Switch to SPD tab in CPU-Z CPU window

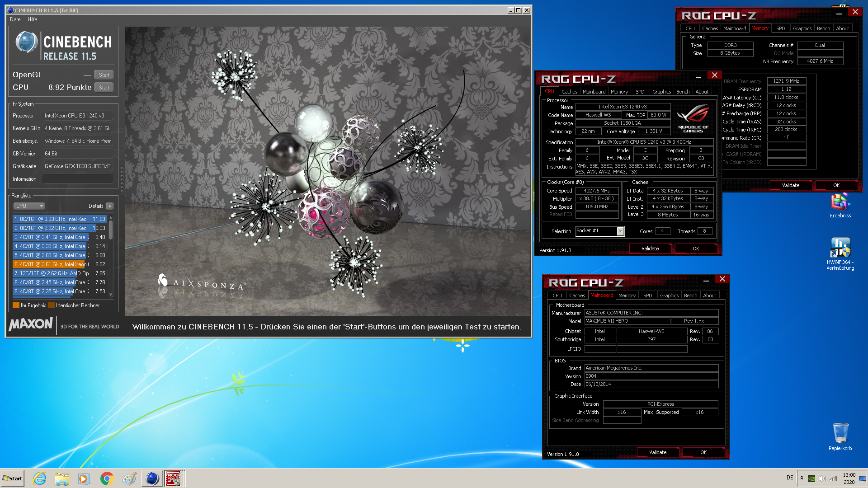pyautogui.click(x=640, y=92)
